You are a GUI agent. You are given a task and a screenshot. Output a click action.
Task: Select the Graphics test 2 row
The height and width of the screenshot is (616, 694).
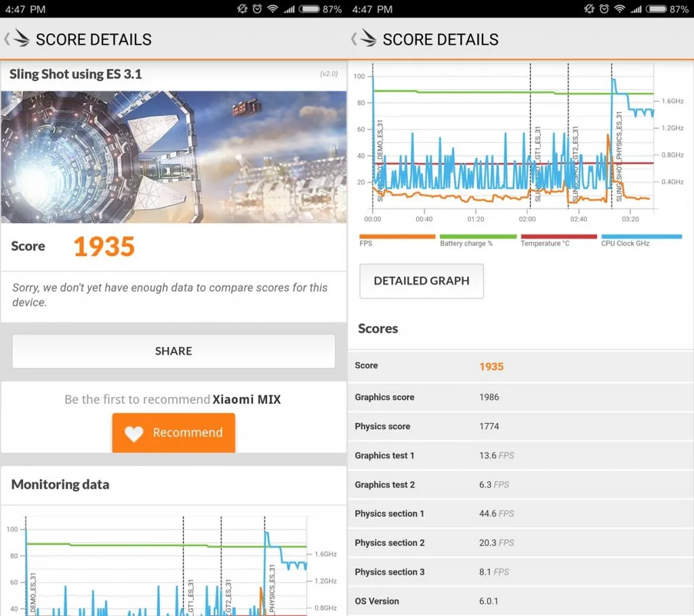[521, 485]
